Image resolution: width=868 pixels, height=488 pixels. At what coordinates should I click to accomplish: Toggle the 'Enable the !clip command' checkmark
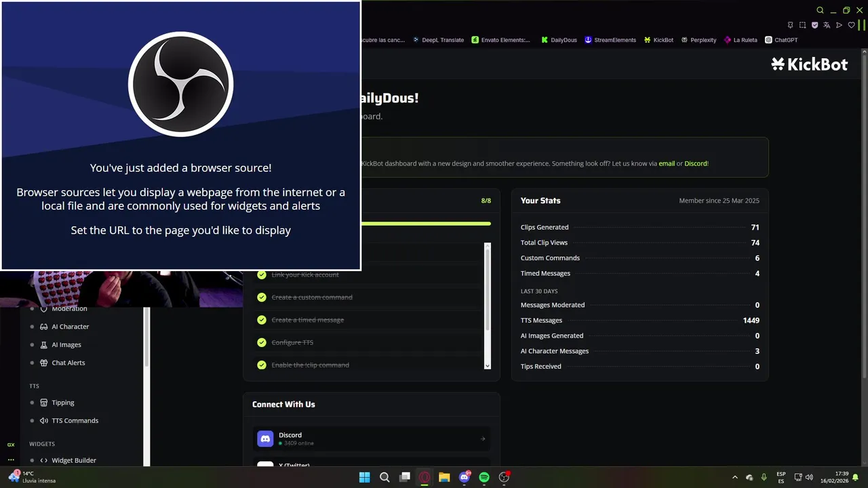[261, 365]
